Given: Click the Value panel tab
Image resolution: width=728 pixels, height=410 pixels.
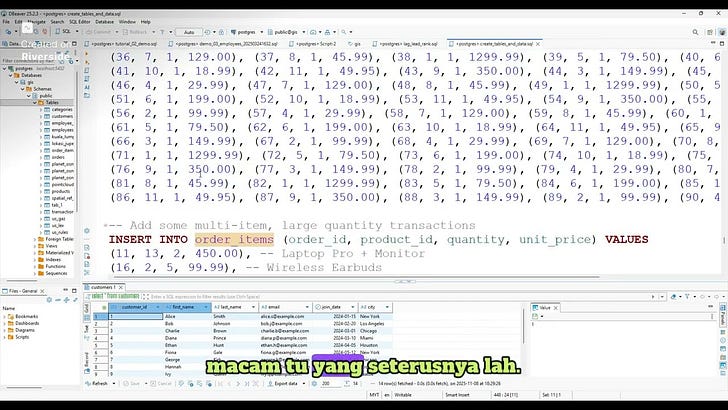Looking at the screenshot, I should [x=545, y=308].
